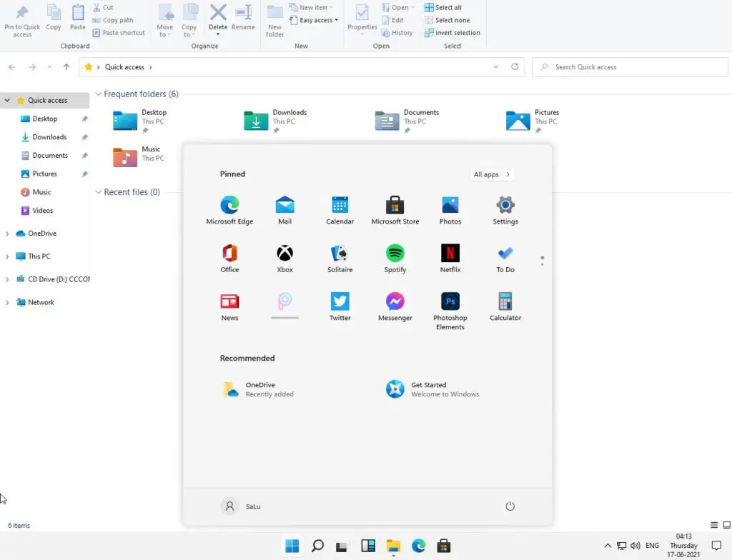Image resolution: width=732 pixels, height=560 pixels.
Task: Launch the Office app
Action: click(229, 259)
